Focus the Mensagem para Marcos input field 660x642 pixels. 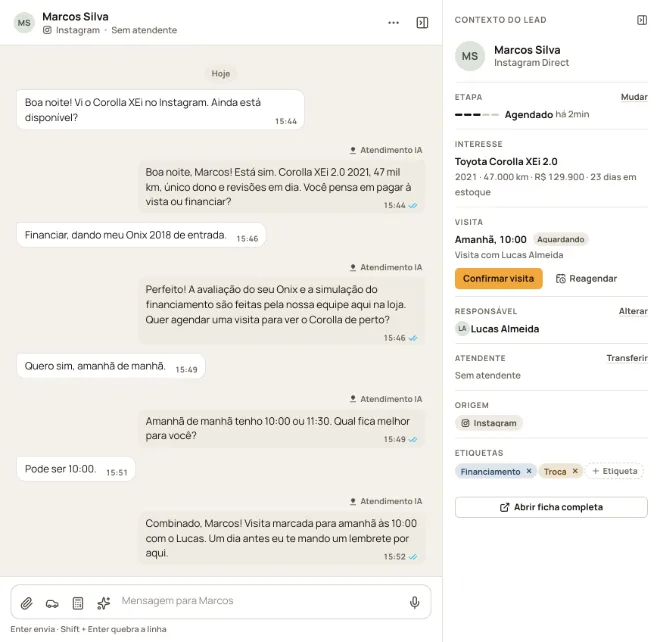click(x=261, y=601)
